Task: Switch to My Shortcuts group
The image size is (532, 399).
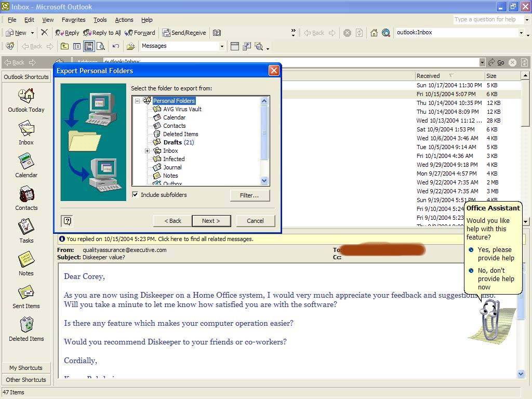Action: coord(26,368)
